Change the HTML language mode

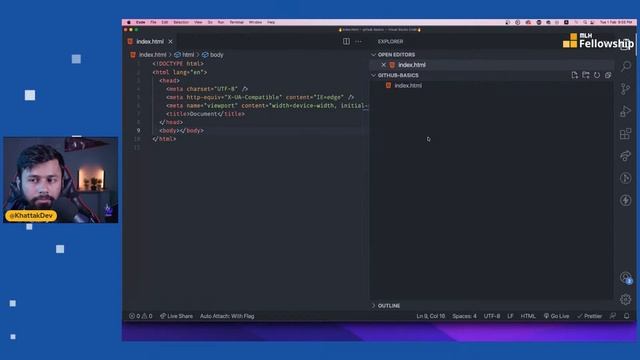click(x=528, y=316)
